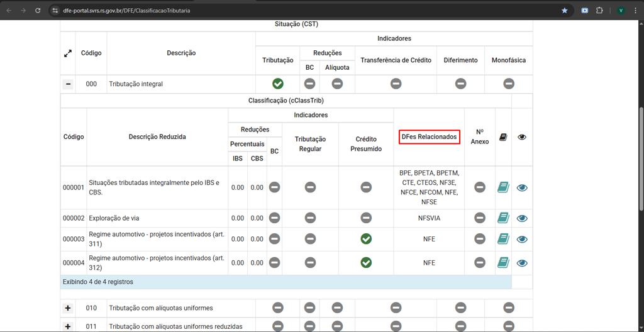Click the Descrição Reduzida column header
The image size is (644, 332).
(157, 137)
